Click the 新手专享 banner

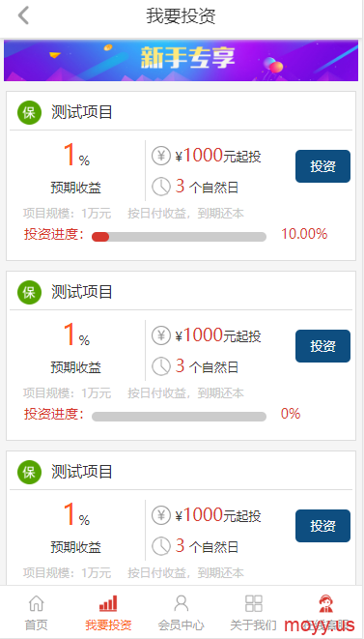[x=181, y=60]
